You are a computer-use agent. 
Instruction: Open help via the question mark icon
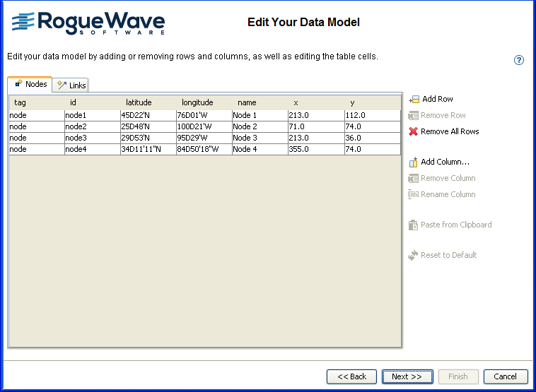pos(519,60)
